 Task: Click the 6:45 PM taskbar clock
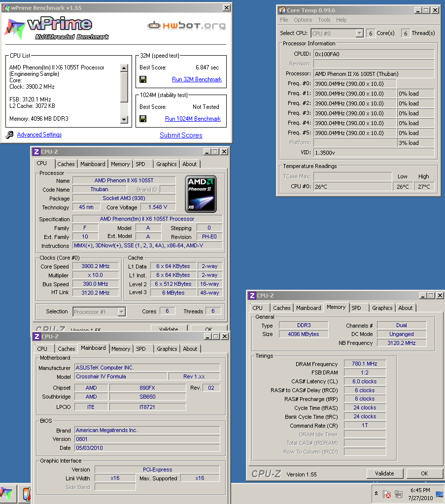[420, 490]
